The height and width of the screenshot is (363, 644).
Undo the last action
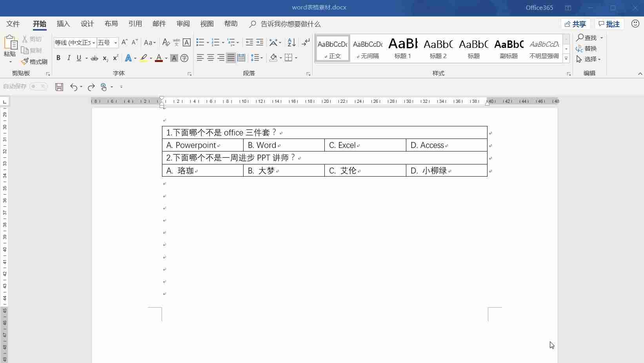[x=74, y=87]
